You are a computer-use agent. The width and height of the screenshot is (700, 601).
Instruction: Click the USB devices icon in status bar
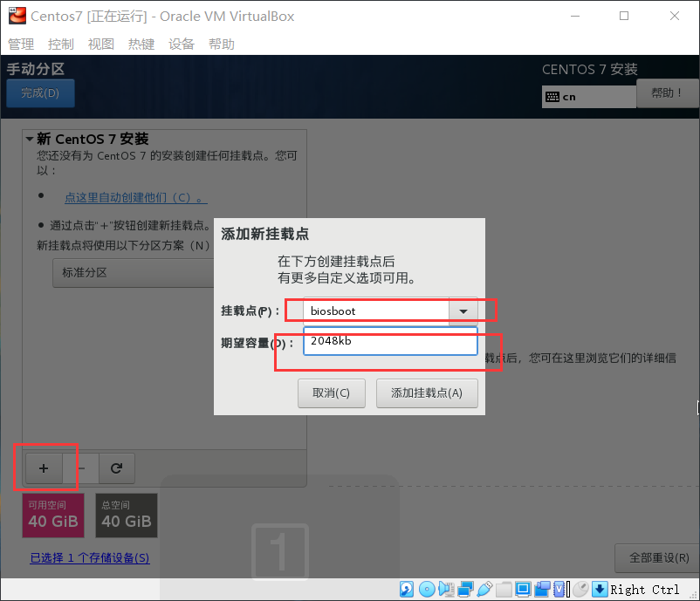484,589
